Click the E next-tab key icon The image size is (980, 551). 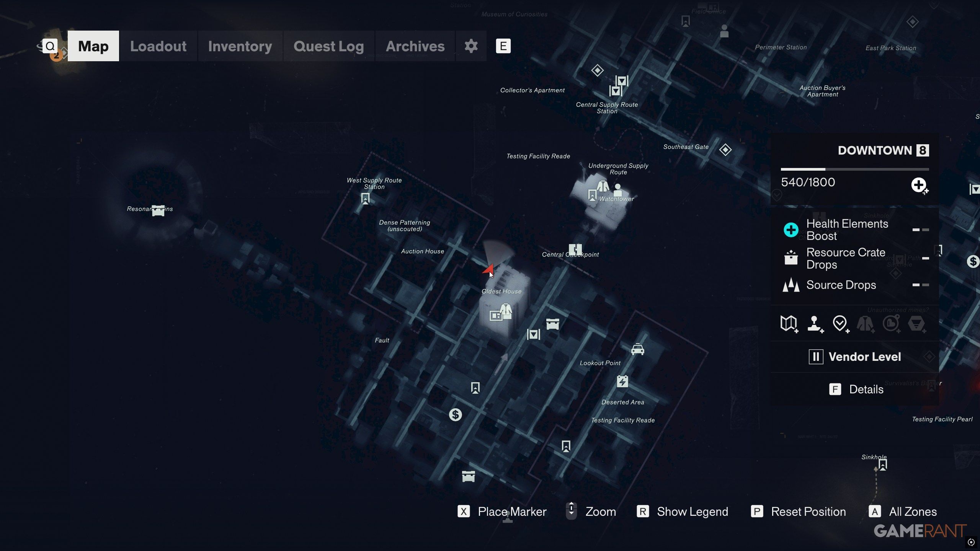click(503, 46)
